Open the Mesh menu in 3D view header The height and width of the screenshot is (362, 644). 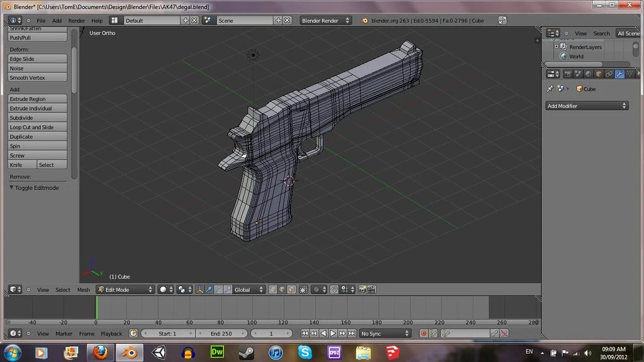[84, 289]
